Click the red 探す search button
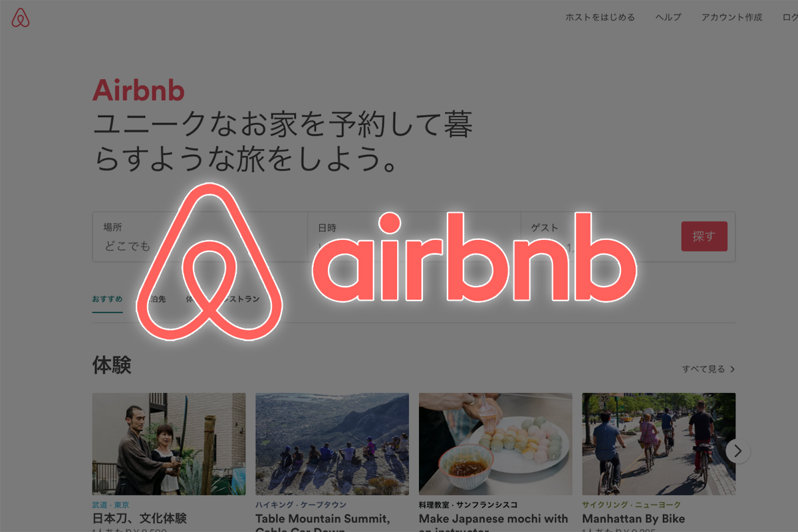This screenshot has height=532, width=798. click(704, 236)
